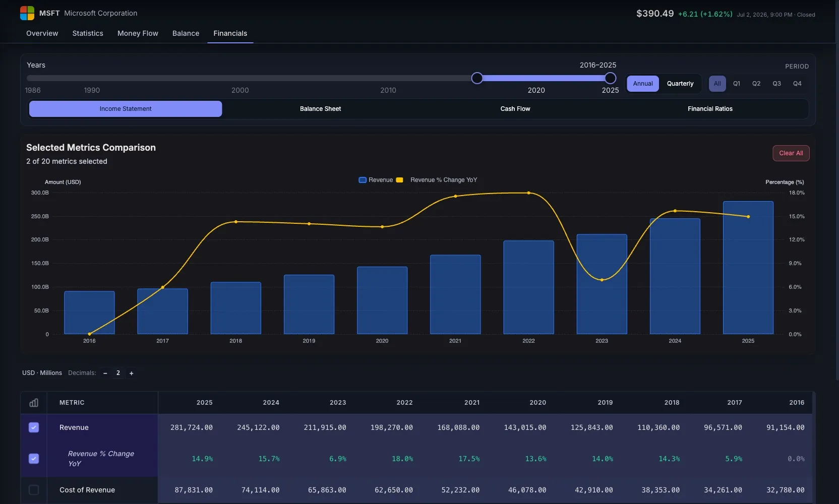The height and width of the screenshot is (504, 839).
Task: Open the Cash Flow statement tab
Action: tap(515, 109)
